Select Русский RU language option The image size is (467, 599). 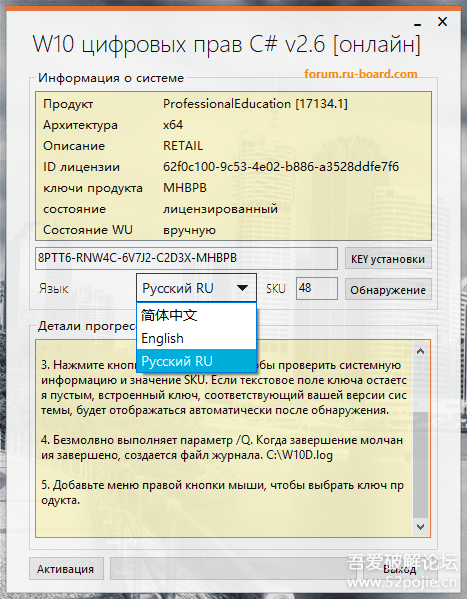pyautogui.click(x=196, y=361)
